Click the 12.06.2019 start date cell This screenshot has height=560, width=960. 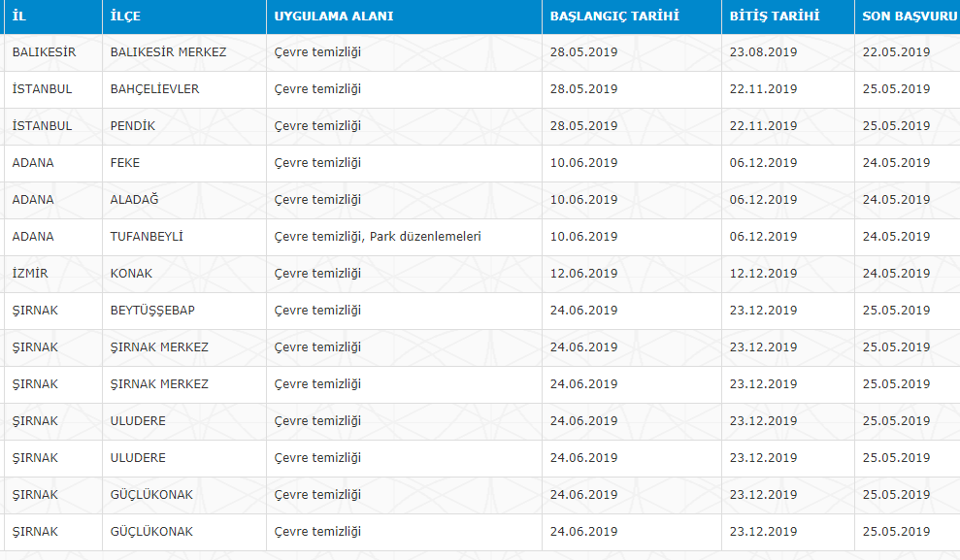click(x=583, y=274)
